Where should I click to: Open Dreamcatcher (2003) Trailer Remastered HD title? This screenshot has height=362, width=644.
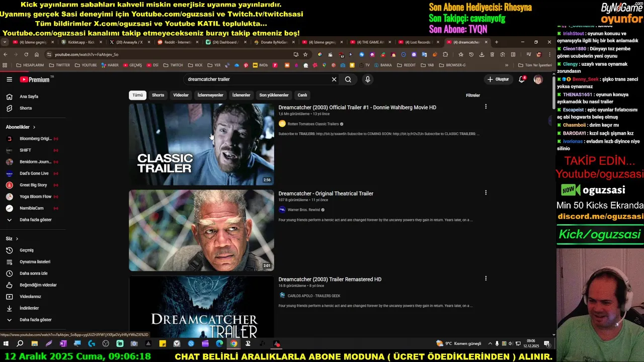tap(330, 279)
